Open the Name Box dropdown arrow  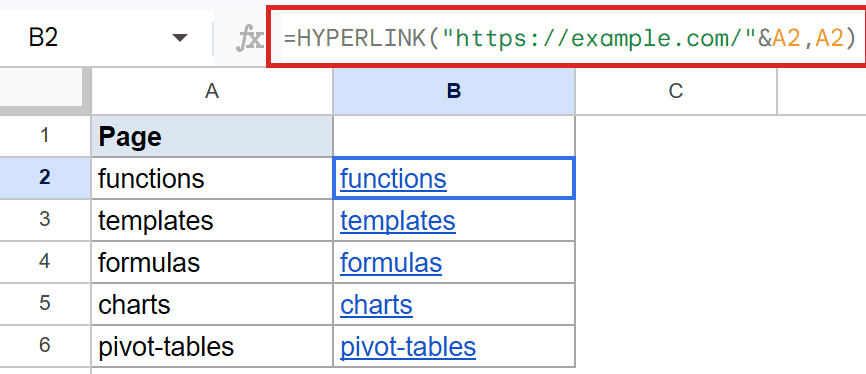(179, 38)
